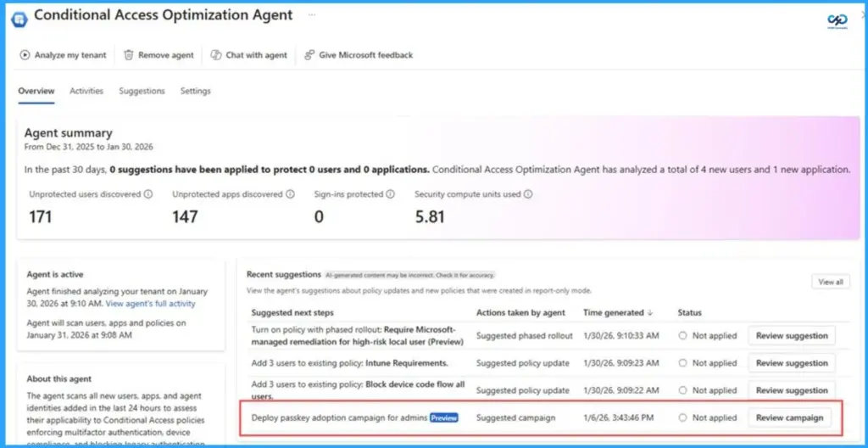Click Deploy passkey adoption campaign for admins text
The width and height of the screenshot is (868, 448).
click(339, 417)
